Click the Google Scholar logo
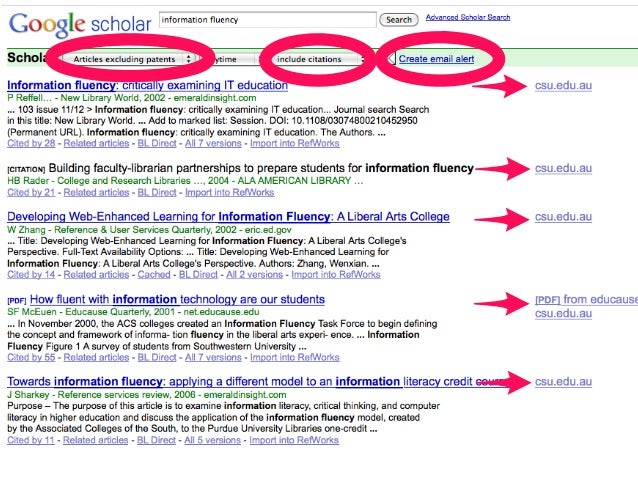This screenshot has height=479, width=638. tap(80, 24)
